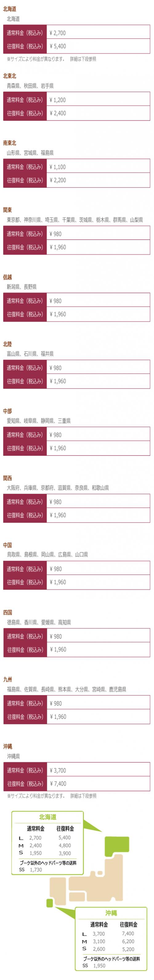154x980 pixels.
Task: Click the 四国 region heading
Action: (7, 612)
